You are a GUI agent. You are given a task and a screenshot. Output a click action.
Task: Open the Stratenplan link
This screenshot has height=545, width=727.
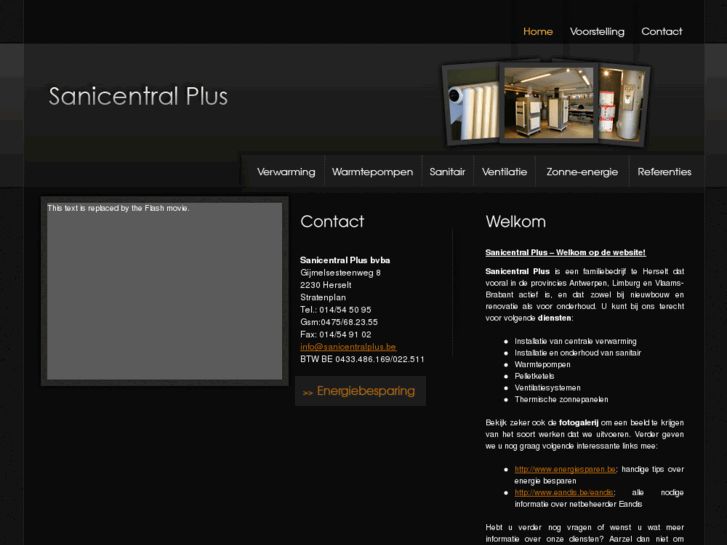pos(323,297)
